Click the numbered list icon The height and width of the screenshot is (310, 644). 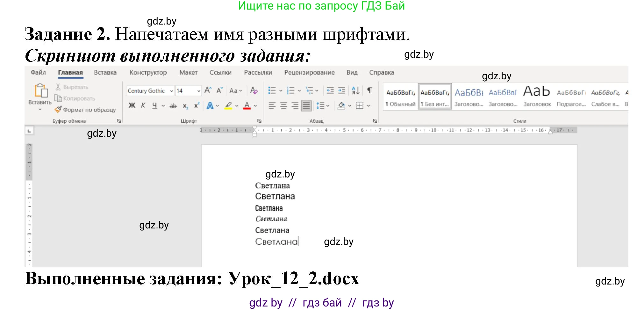pos(290,90)
